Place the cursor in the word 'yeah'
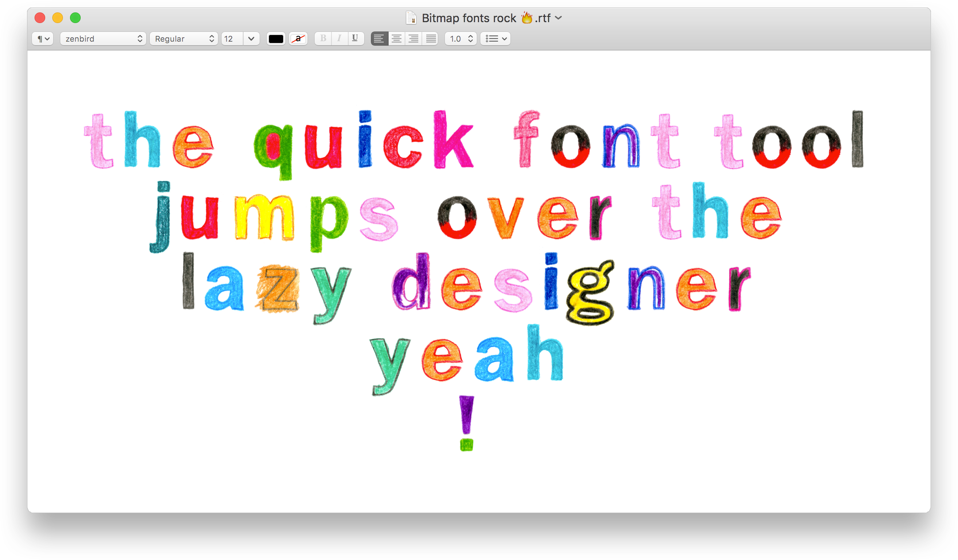Viewport: 958px width, 560px height. (465, 359)
